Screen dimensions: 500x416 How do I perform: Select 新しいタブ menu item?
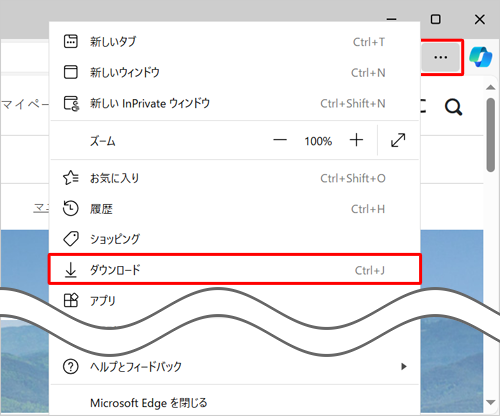(x=234, y=42)
